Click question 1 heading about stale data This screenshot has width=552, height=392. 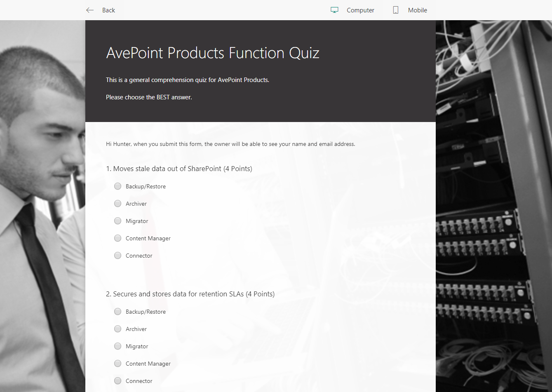[179, 169]
